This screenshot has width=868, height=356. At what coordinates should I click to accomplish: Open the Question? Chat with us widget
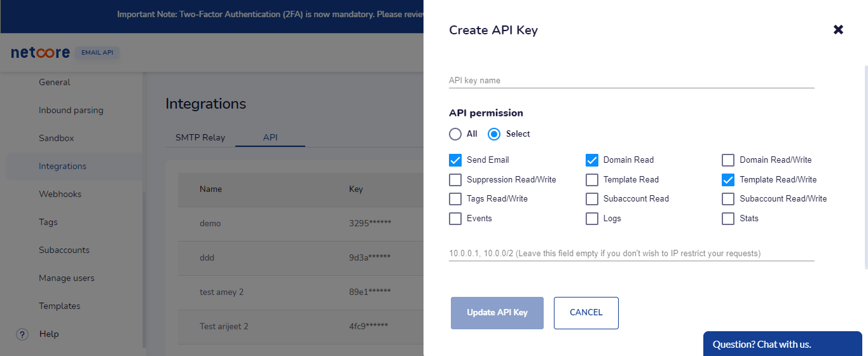pyautogui.click(x=782, y=344)
